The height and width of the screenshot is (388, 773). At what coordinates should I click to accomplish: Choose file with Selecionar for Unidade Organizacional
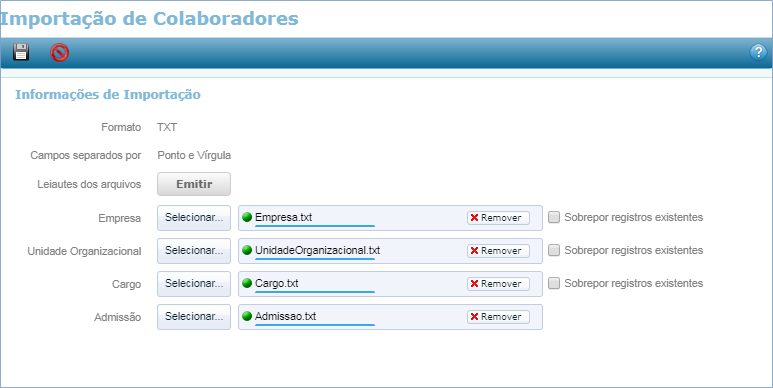pos(194,250)
